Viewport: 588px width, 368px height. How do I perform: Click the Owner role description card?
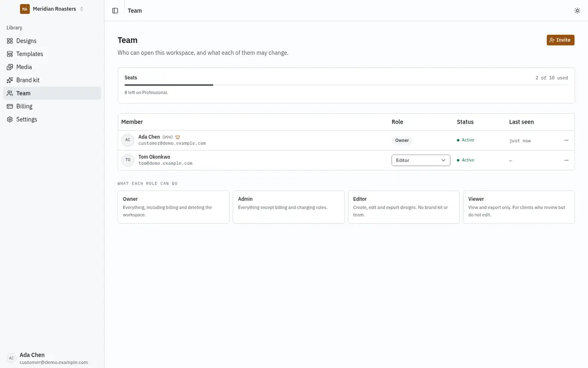pyautogui.click(x=173, y=207)
